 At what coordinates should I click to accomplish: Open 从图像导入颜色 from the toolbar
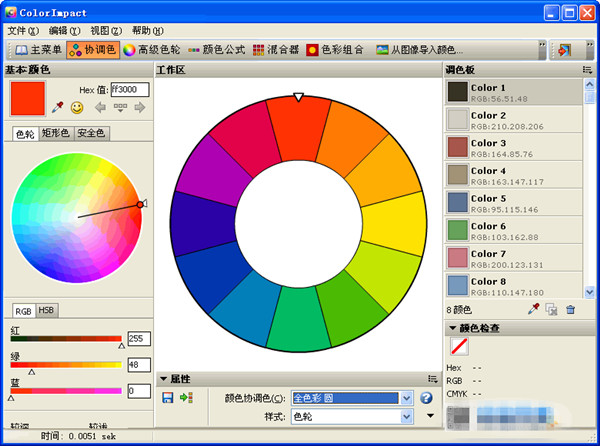pyautogui.click(x=418, y=50)
